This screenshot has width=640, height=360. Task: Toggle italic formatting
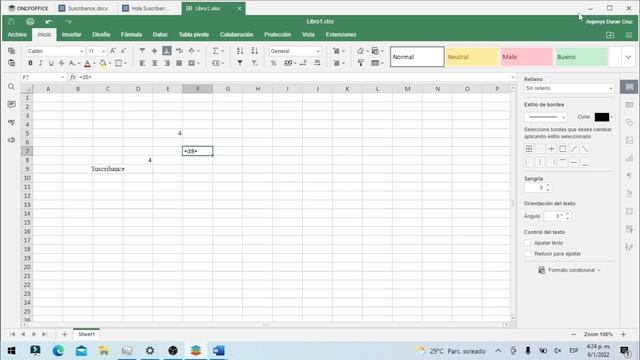click(x=40, y=63)
